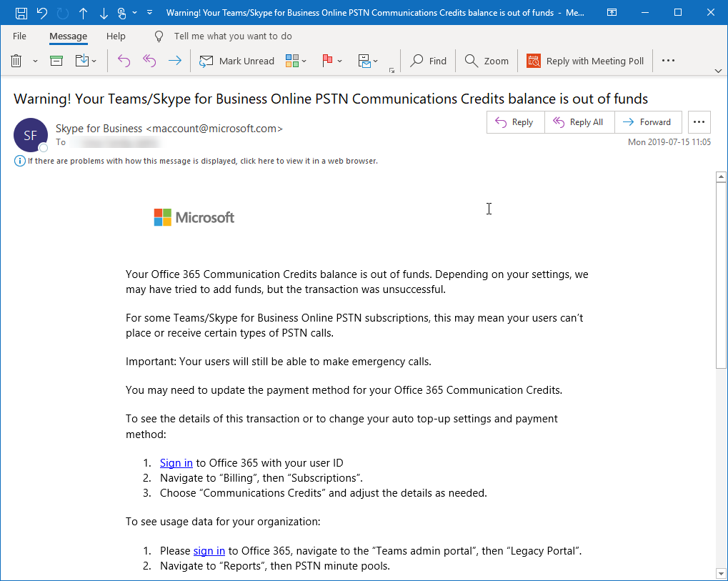728x581 pixels.
Task: Open the ribbon overflow ellipsis menu
Action: pyautogui.click(x=668, y=60)
